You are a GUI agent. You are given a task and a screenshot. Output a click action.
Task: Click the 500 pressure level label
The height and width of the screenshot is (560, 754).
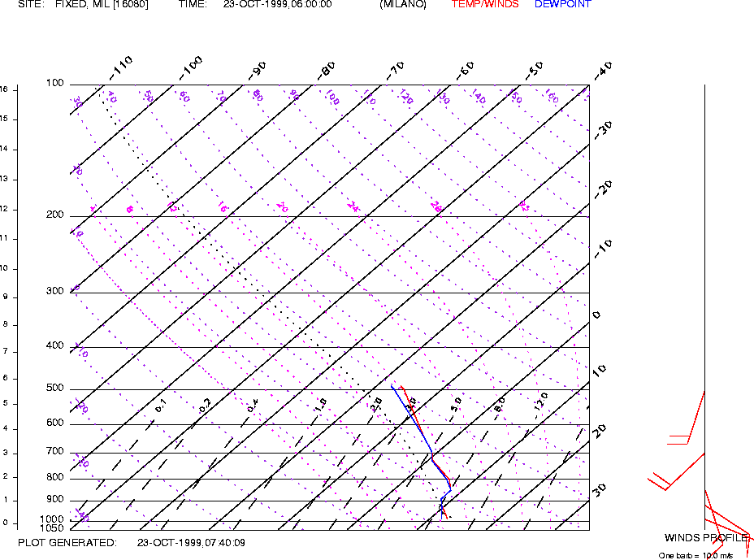pos(54,389)
